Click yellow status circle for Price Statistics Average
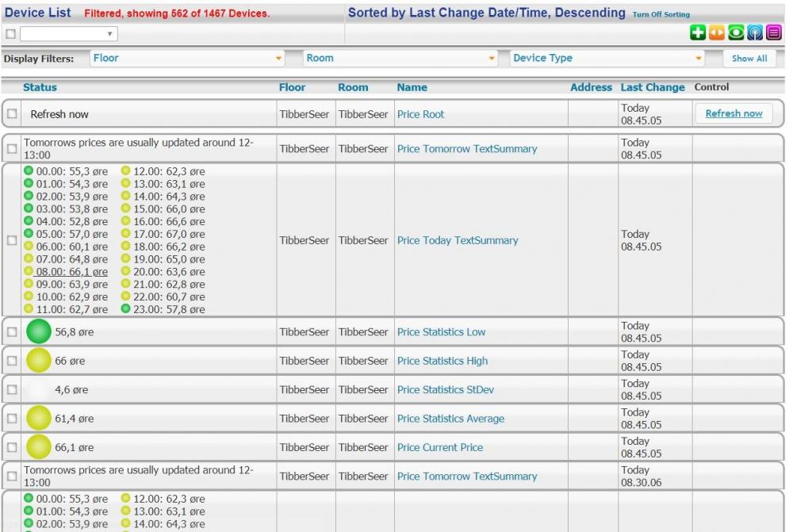The height and width of the screenshot is (532, 793). pyautogui.click(x=38, y=419)
